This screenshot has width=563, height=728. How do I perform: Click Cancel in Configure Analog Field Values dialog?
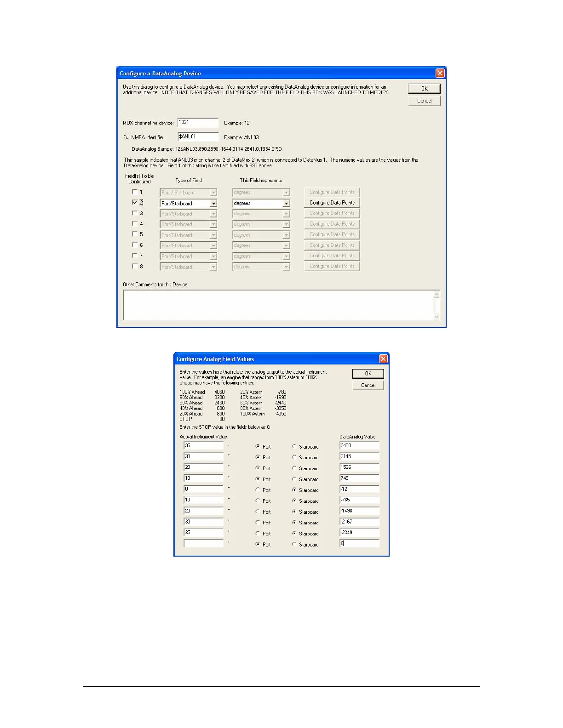click(x=368, y=385)
